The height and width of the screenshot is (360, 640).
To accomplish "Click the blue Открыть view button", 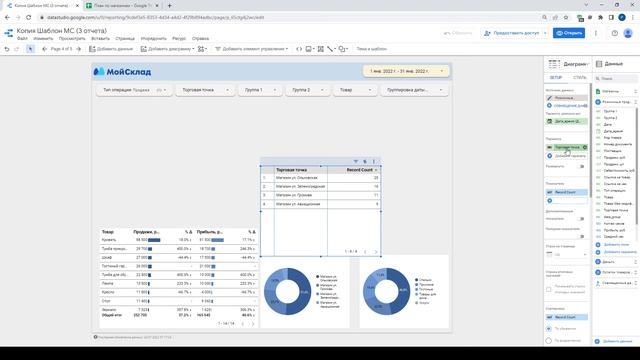I will click(569, 33).
